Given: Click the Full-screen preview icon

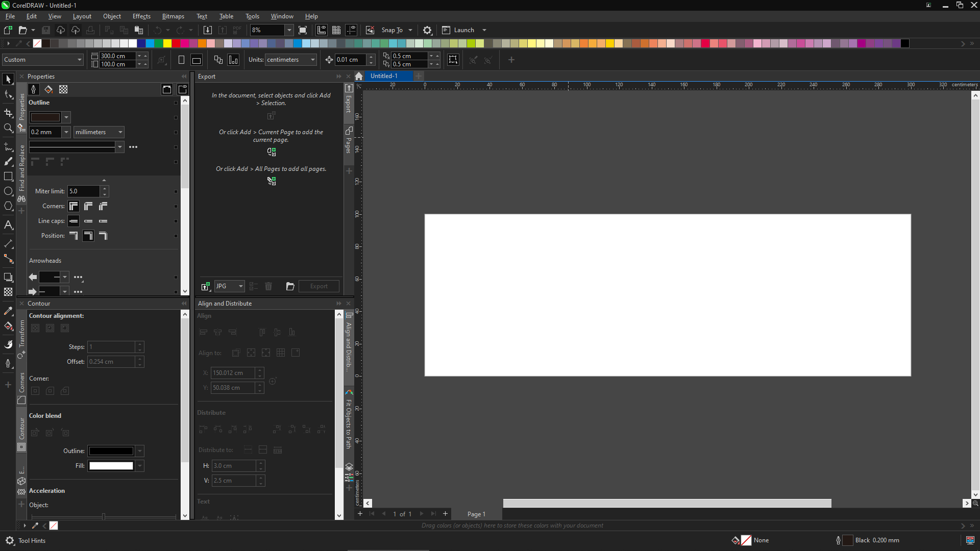Looking at the screenshot, I should tap(303, 30).
